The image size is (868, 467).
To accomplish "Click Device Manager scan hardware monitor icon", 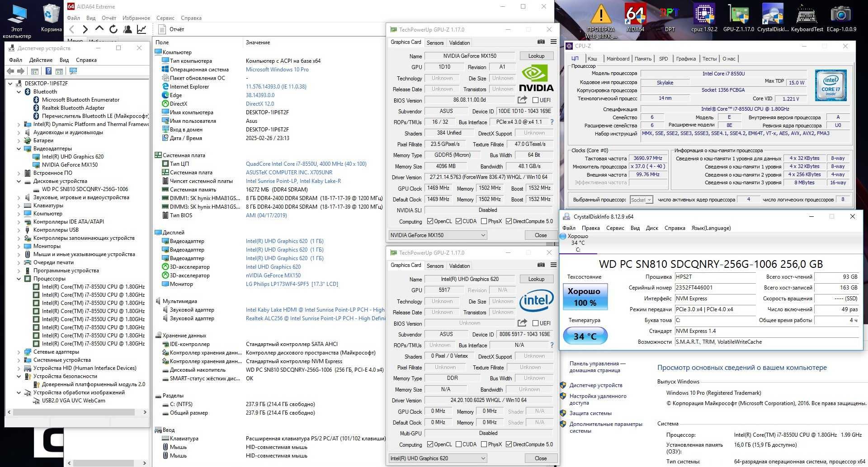I will [73, 71].
